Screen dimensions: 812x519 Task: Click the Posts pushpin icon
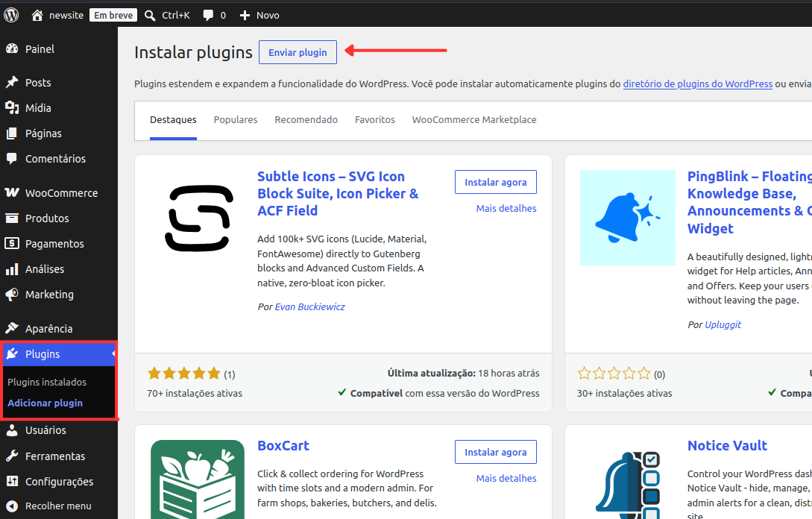[x=12, y=82]
